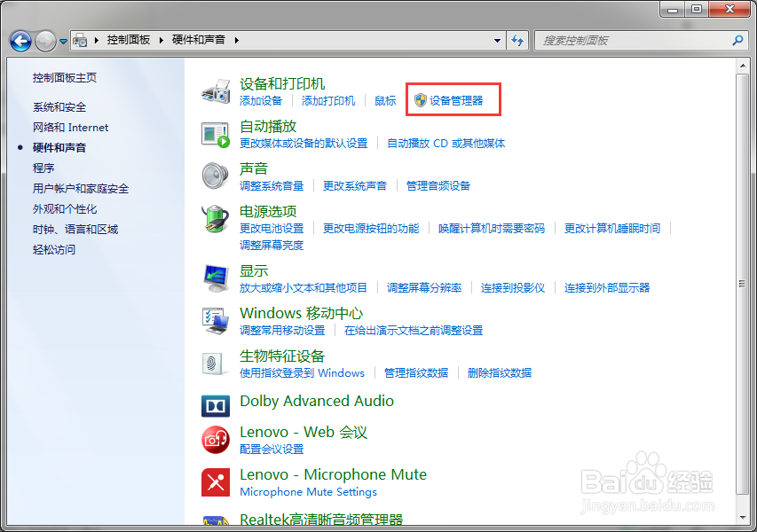Click the control panel icon in address bar

(x=80, y=41)
